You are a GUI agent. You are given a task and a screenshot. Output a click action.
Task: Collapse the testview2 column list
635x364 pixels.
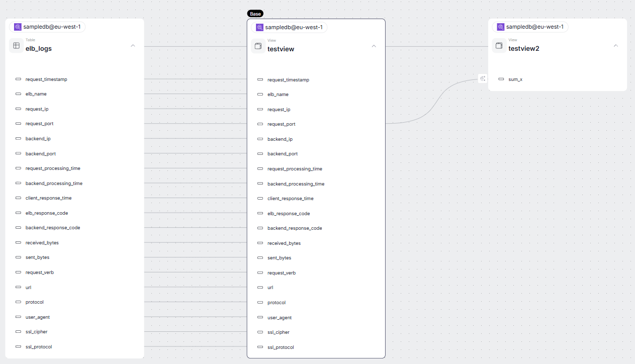tap(615, 46)
